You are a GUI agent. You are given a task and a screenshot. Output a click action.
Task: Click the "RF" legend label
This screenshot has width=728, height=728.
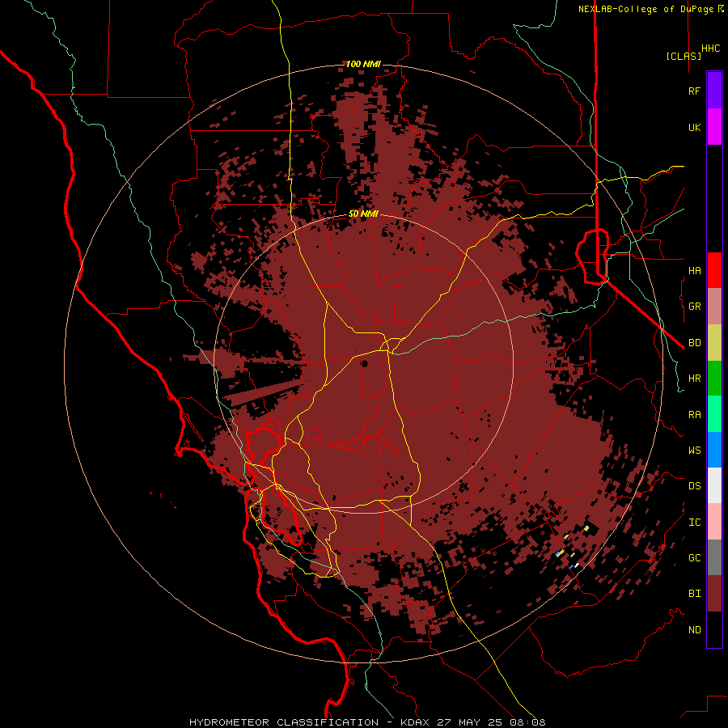(694, 91)
